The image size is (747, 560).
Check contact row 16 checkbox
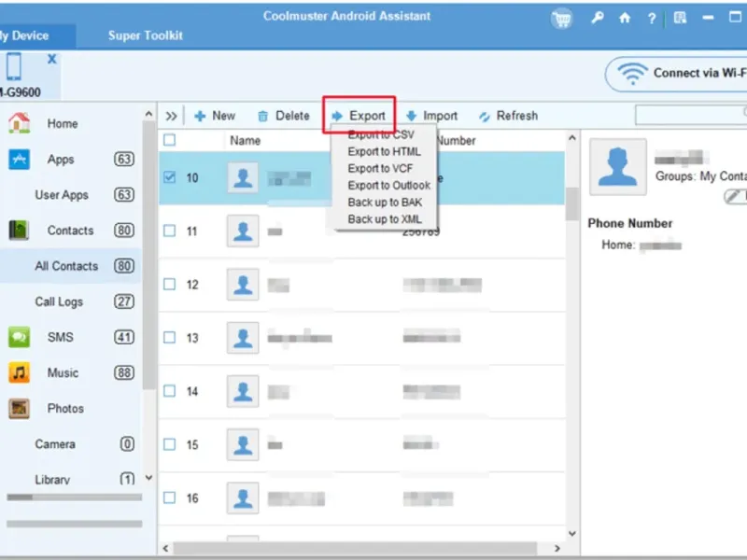pos(169,497)
